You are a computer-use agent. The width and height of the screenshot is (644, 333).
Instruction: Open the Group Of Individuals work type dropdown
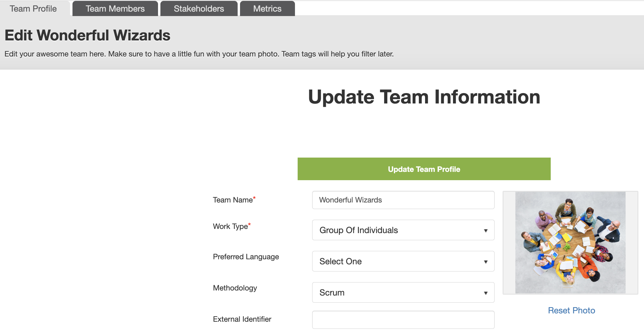[403, 230]
